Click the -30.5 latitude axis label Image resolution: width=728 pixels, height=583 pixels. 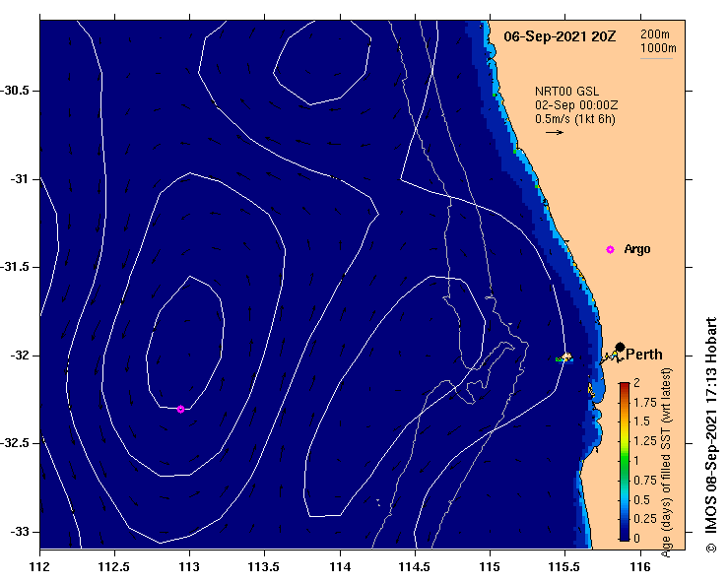point(16,91)
